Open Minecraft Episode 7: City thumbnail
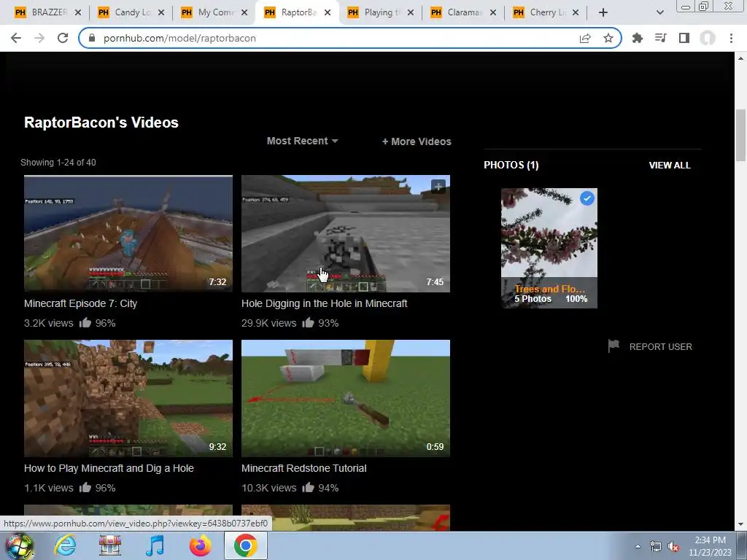The height and width of the screenshot is (560, 747). pyautogui.click(x=128, y=233)
